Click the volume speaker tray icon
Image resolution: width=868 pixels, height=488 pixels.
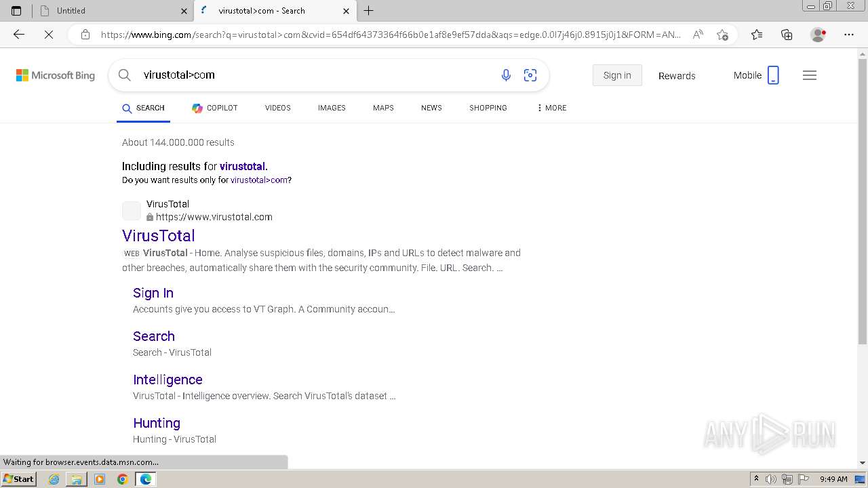771,479
